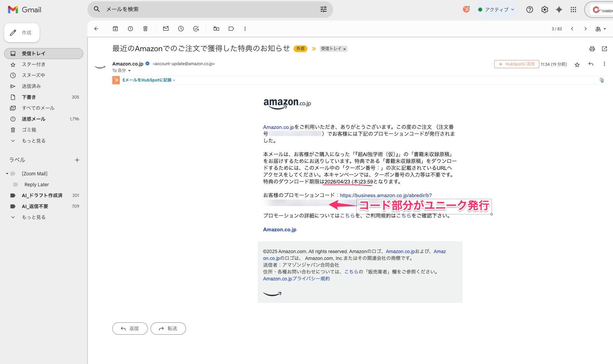
Task: Open the あ translation dropdown
Action: point(600,29)
